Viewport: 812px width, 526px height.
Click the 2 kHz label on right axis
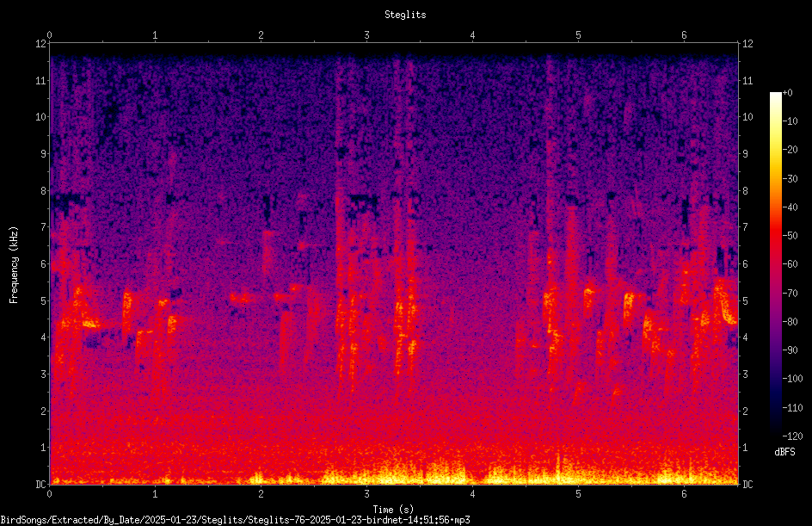(x=745, y=411)
